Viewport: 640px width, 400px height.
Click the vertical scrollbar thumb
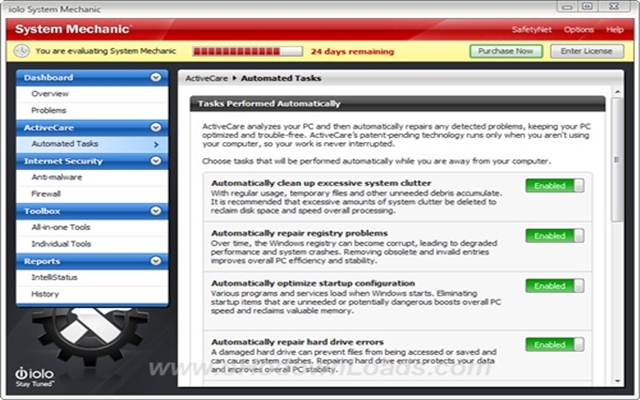(x=617, y=159)
